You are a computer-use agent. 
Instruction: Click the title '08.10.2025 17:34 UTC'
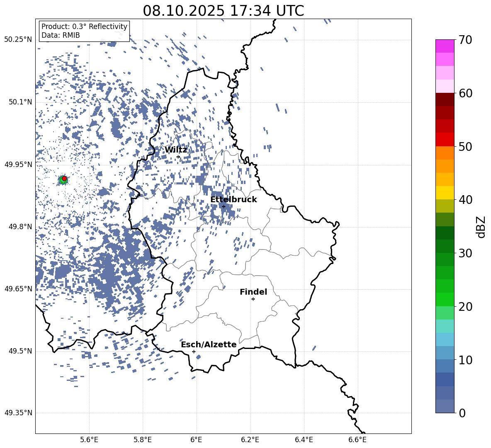coord(223,11)
